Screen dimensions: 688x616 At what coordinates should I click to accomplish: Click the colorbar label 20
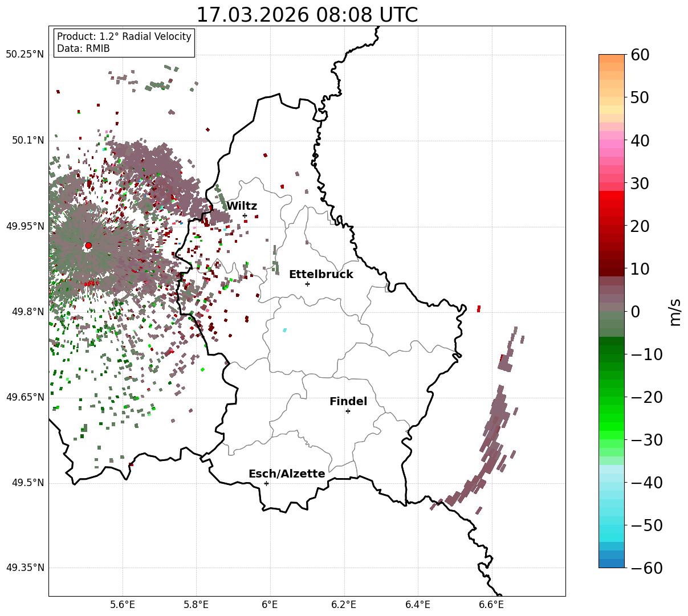point(639,226)
